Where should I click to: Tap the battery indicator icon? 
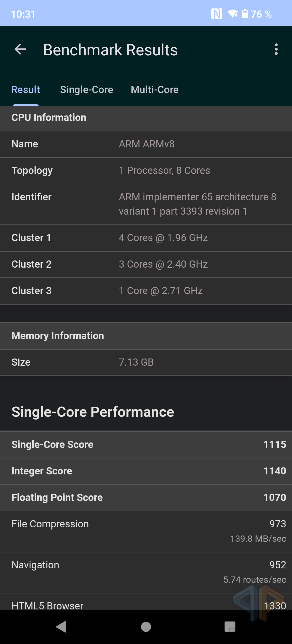coord(245,14)
